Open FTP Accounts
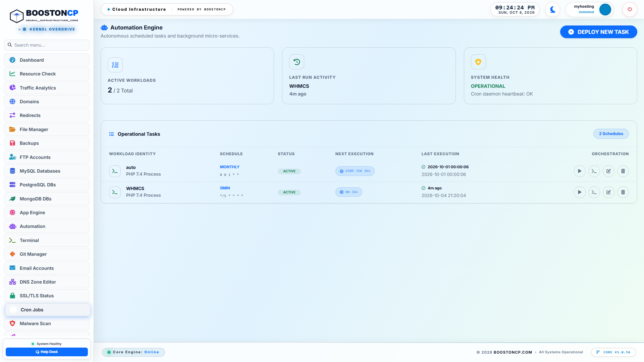644x362 pixels. coord(47,157)
